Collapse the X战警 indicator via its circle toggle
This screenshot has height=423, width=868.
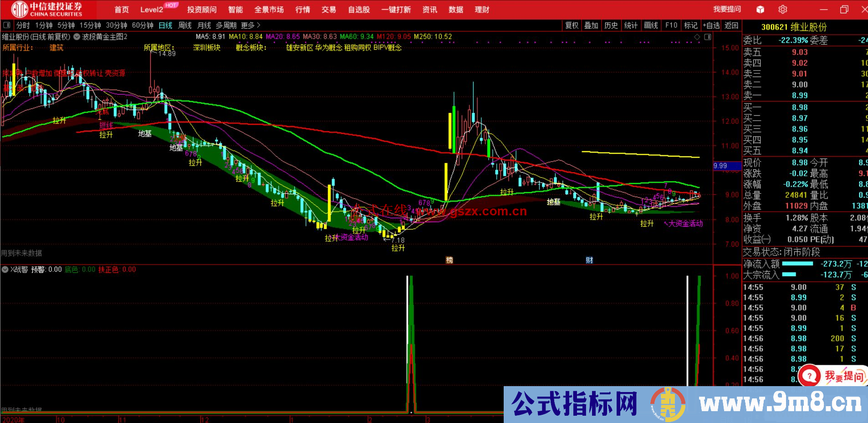pos(5,269)
